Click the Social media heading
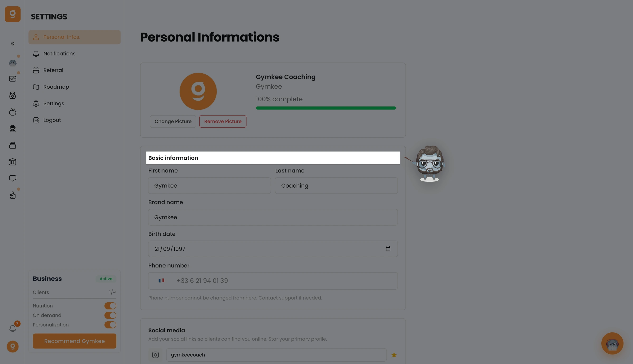 pyautogui.click(x=167, y=331)
